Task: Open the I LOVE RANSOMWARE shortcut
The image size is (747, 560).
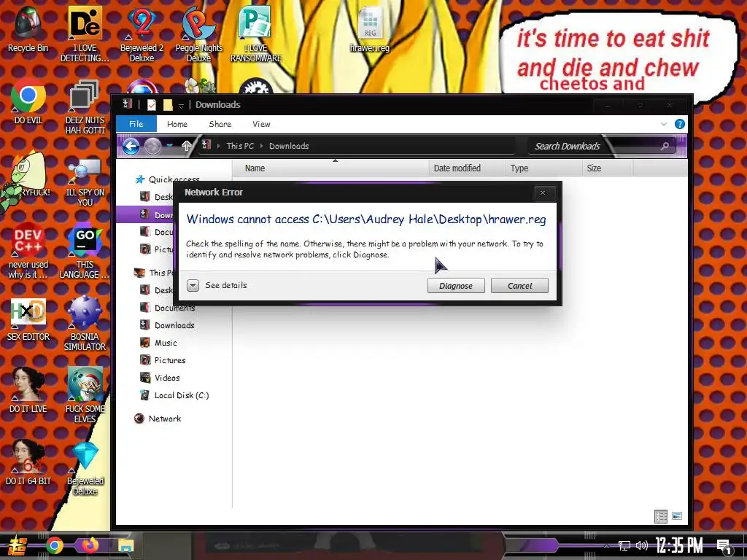Action: 256,34
